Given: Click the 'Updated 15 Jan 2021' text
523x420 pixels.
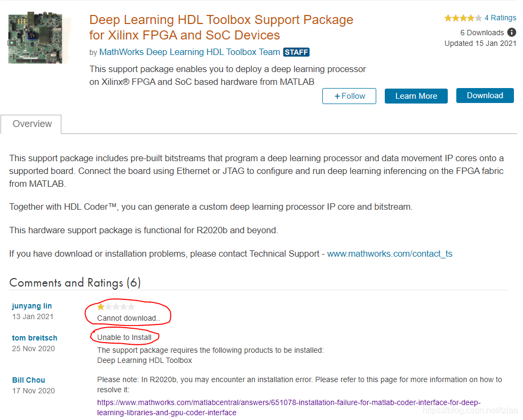Looking at the screenshot, I should click(480, 43).
